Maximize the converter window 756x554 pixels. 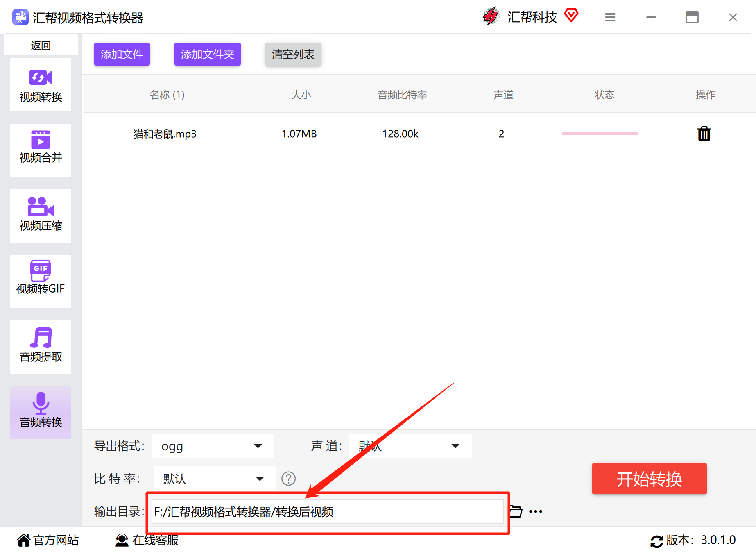click(x=692, y=17)
